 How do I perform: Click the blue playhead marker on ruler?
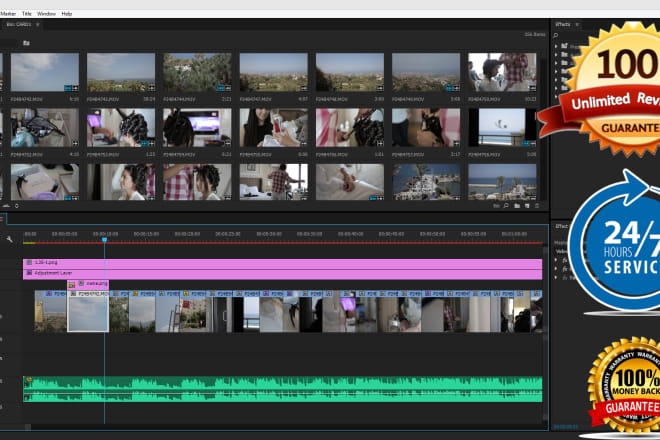click(104, 240)
